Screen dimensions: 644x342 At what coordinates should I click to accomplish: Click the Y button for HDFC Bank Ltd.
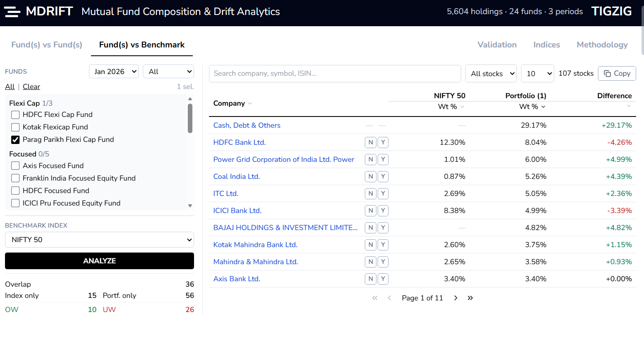[x=383, y=142]
